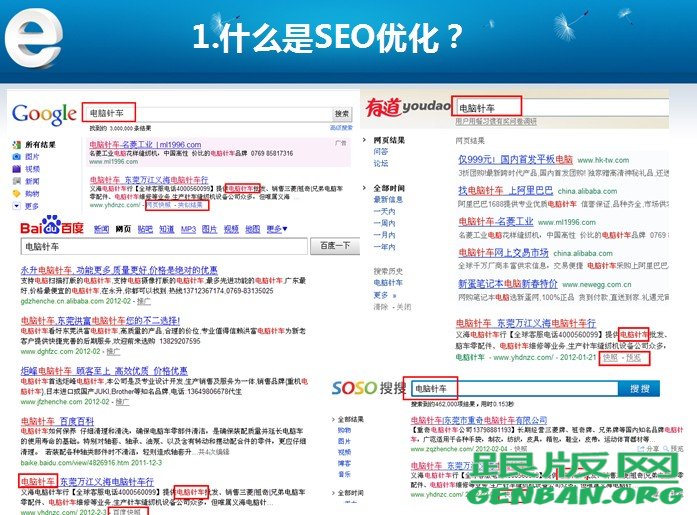Focus Google search box with 电脑针车
The height and width of the screenshot is (515, 697).
click(208, 114)
